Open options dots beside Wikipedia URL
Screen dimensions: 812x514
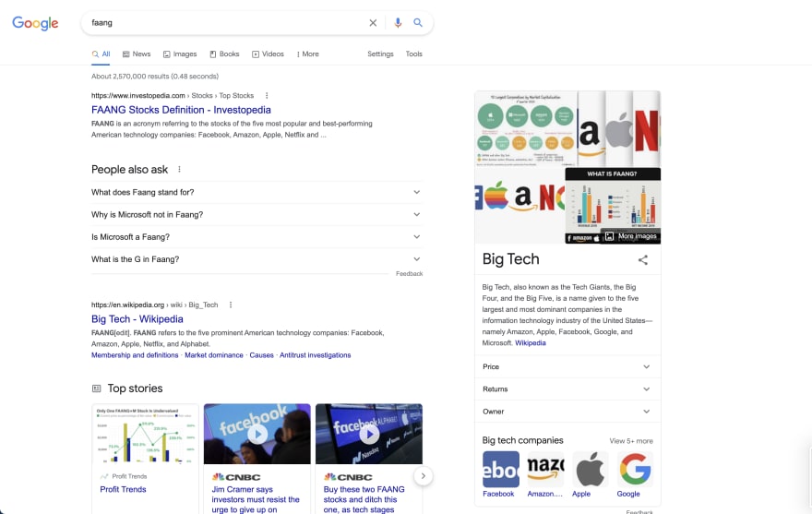coord(231,305)
